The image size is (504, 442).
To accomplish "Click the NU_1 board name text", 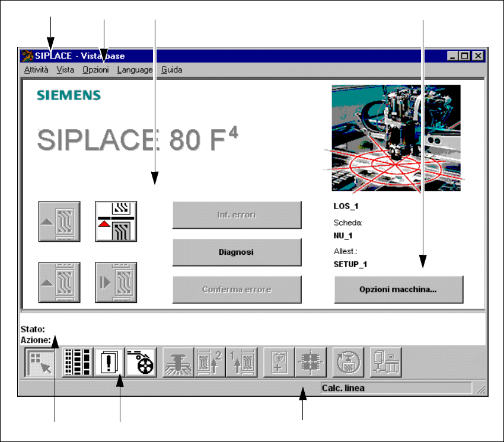I will 343,236.
